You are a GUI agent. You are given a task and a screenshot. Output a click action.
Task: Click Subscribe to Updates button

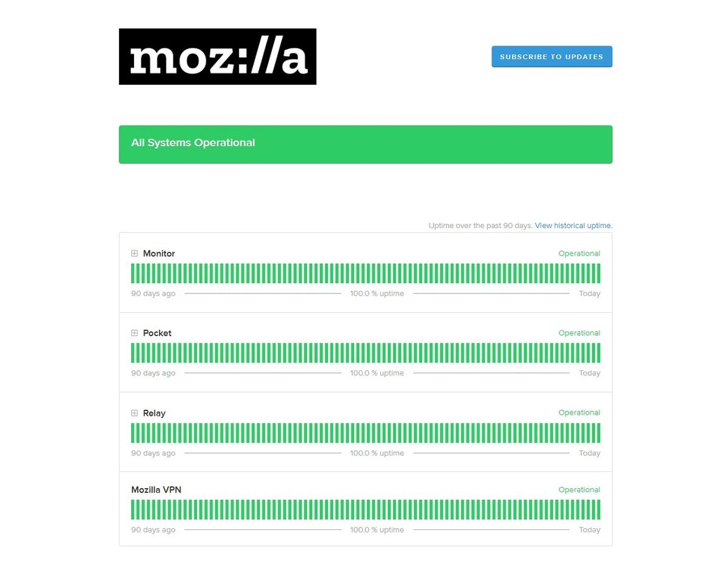pos(551,56)
